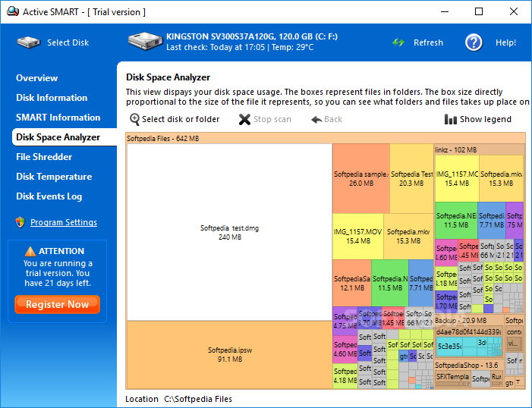Click the Refresh label text
The image size is (532, 408).
(428, 42)
